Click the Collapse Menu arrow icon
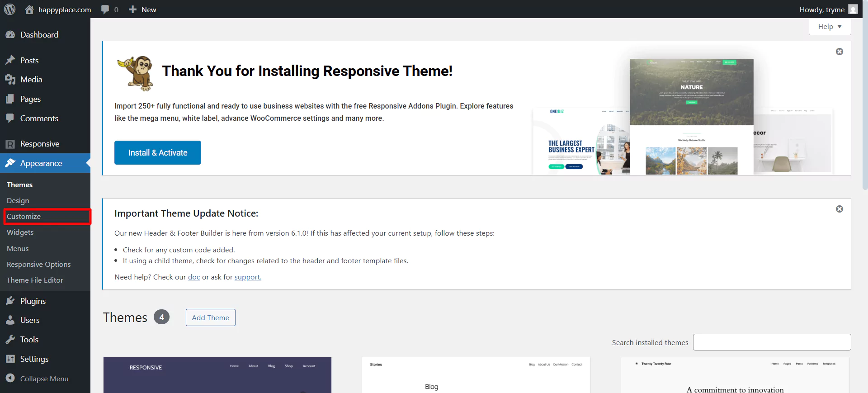The image size is (868, 393). click(x=10, y=379)
